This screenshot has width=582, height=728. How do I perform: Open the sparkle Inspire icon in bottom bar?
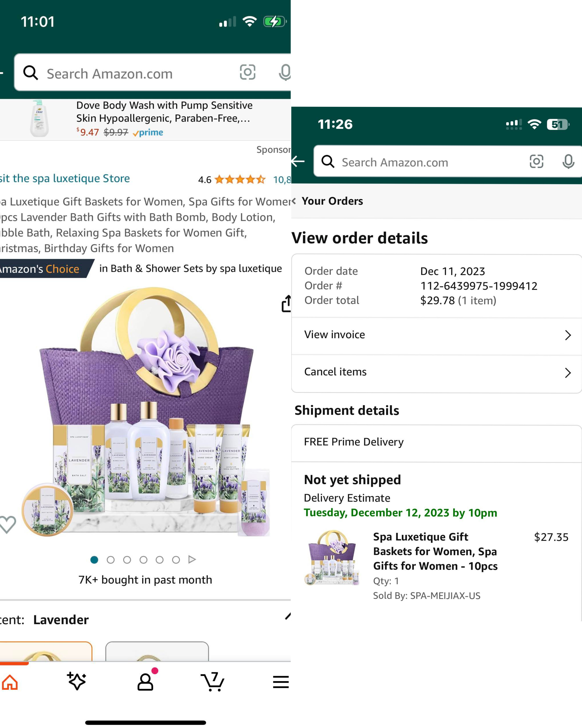77,681
